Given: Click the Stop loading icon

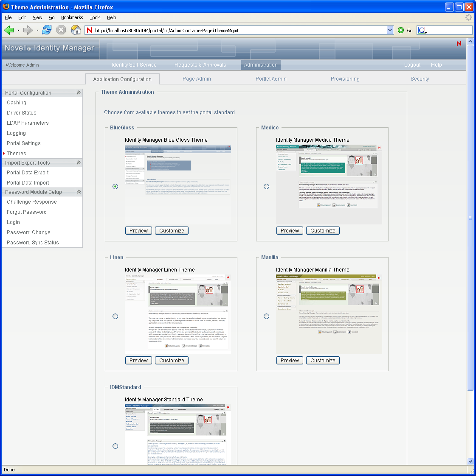Looking at the screenshot, I should [x=61, y=30].
